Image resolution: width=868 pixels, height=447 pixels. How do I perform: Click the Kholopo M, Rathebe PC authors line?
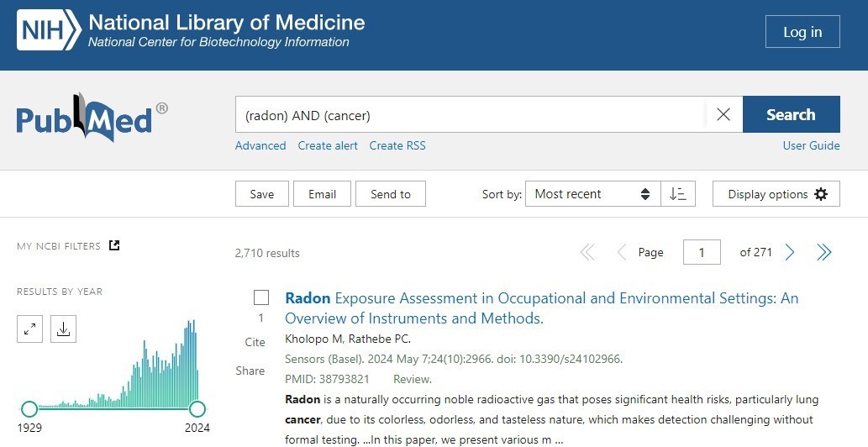pos(348,339)
